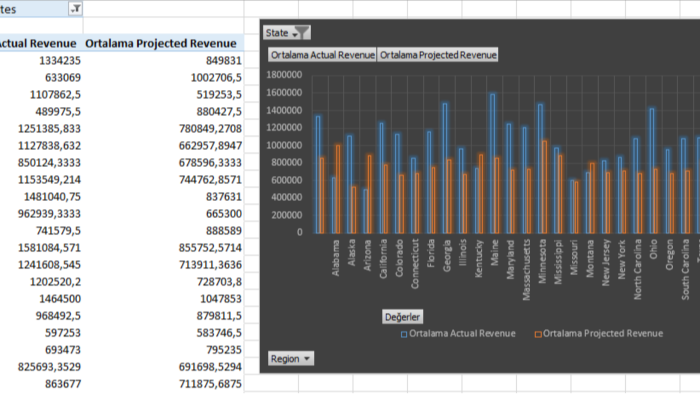Click the Ortalama Actual Revenue field button
This screenshot has width=700, height=394.
coord(322,55)
